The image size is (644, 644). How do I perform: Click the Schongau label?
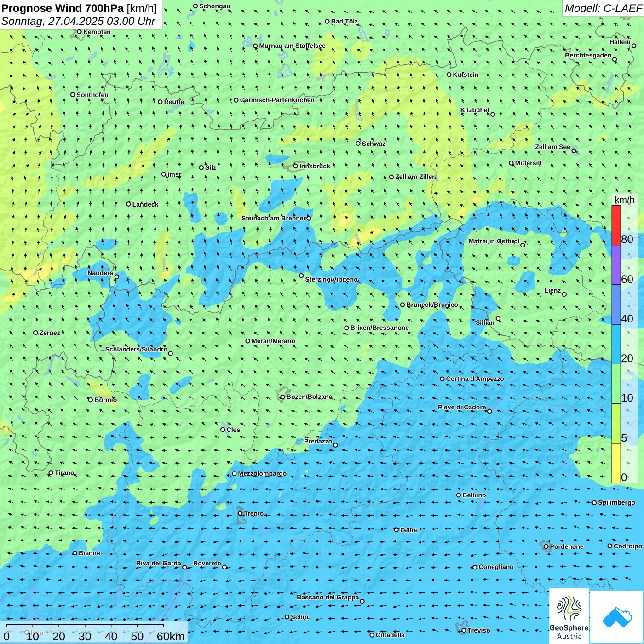pos(215,6)
